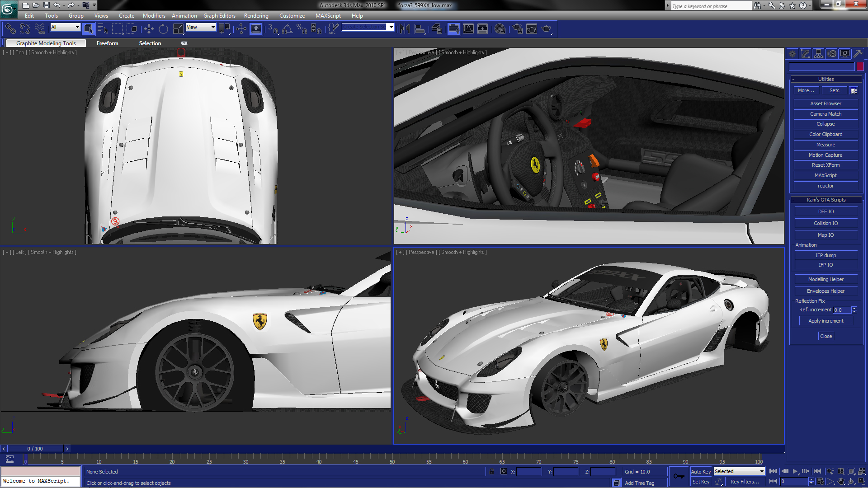Open the Modifiers menu
Image resolution: width=868 pixels, height=488 pixels.
pyautogui.click(x=154, y=16)
